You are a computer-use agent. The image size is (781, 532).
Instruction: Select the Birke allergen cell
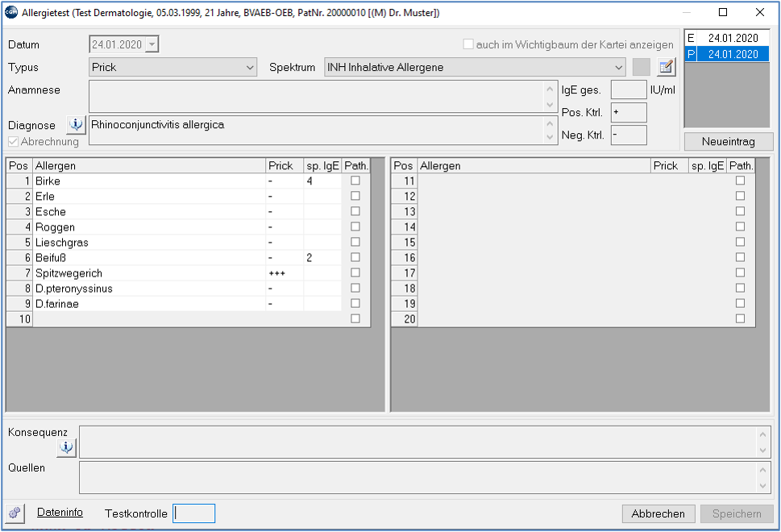coord(149,181)
